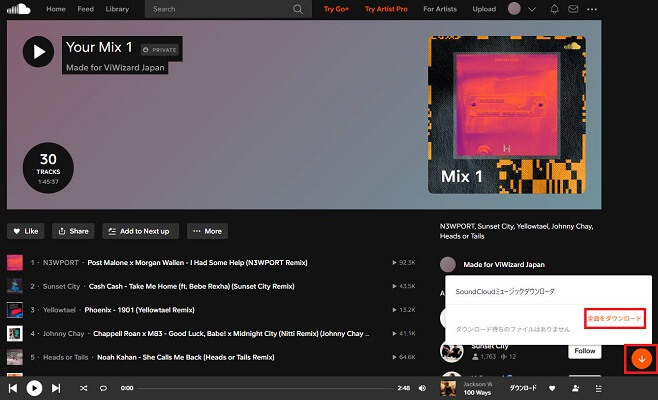Share the playlist
The height and width of the screenshot is (400, 658).
click(73, 231)
